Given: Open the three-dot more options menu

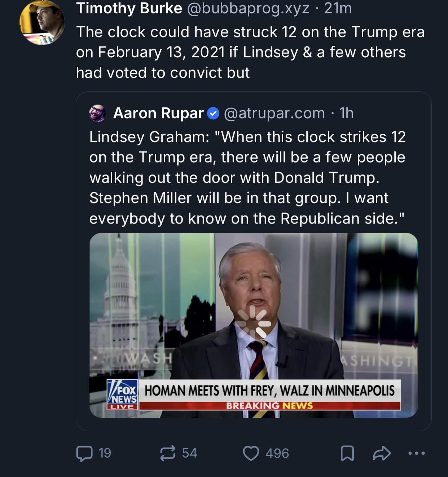Looking at the screenshot, I should (417, 453).
